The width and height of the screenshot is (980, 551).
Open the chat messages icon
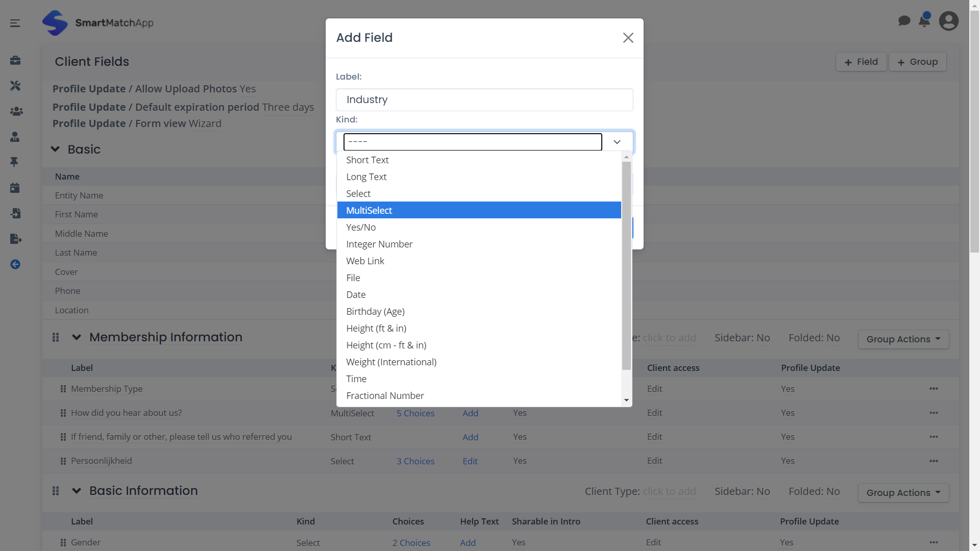point(904,21)
